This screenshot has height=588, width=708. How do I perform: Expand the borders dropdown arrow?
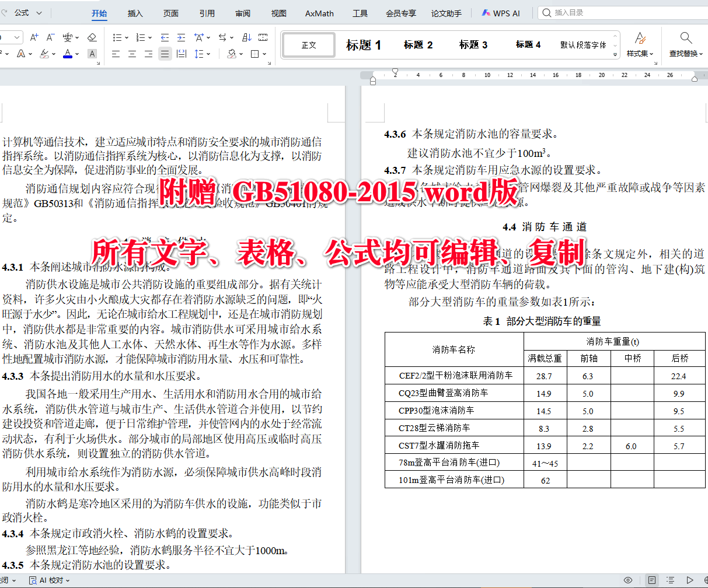click(264, 54)
